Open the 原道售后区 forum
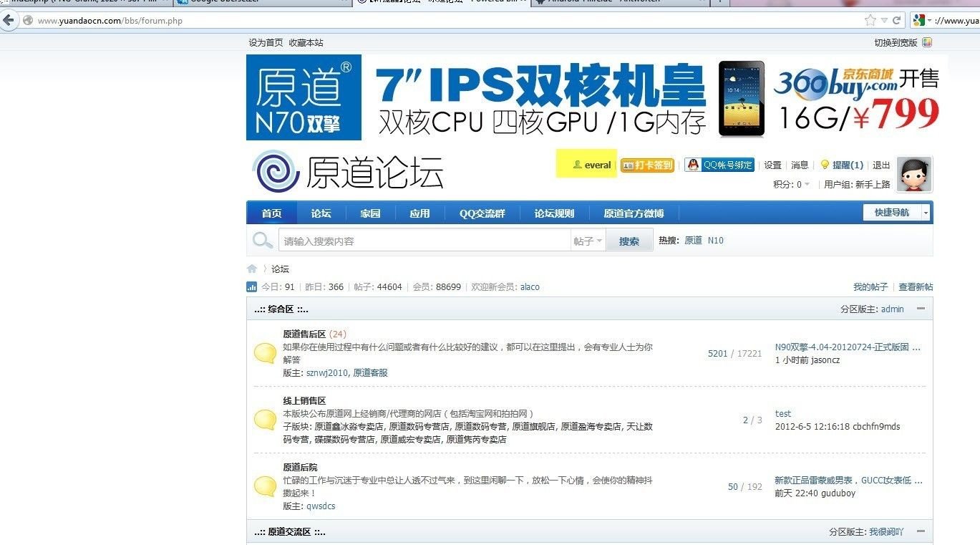 pyautogui.click(x=304, y=334)
